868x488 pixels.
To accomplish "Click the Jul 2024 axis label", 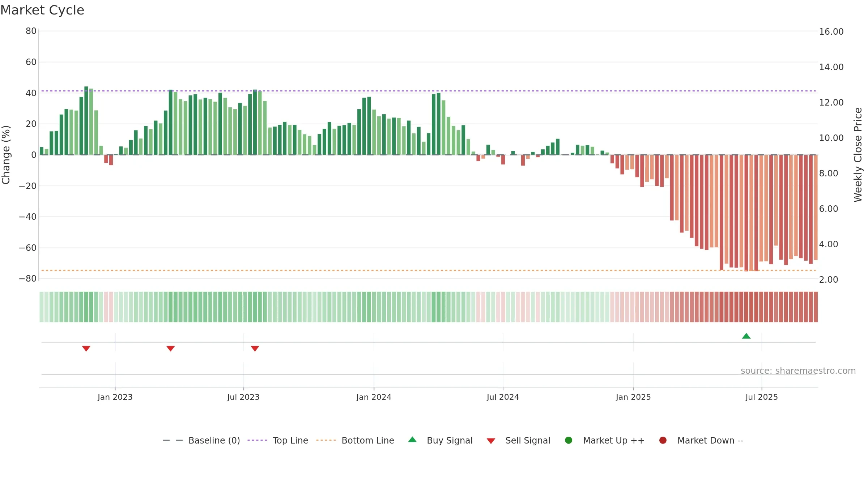I will coord(503,397).
